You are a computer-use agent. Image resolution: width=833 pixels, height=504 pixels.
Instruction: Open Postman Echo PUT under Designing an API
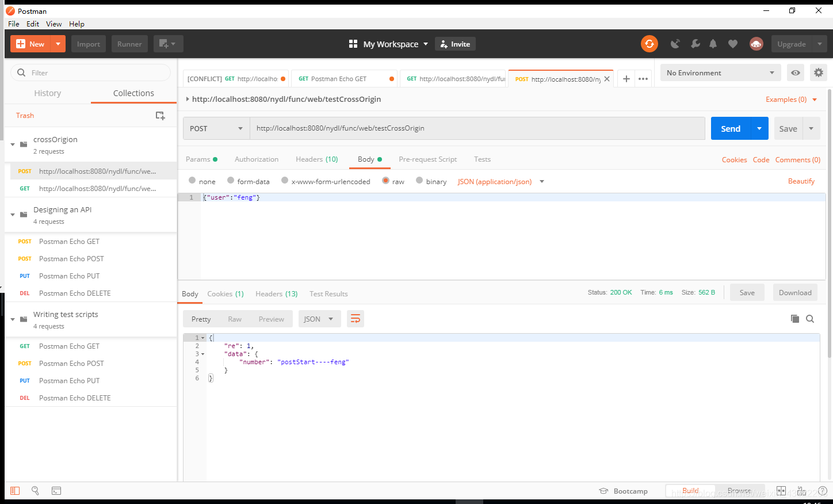(69, 276)
